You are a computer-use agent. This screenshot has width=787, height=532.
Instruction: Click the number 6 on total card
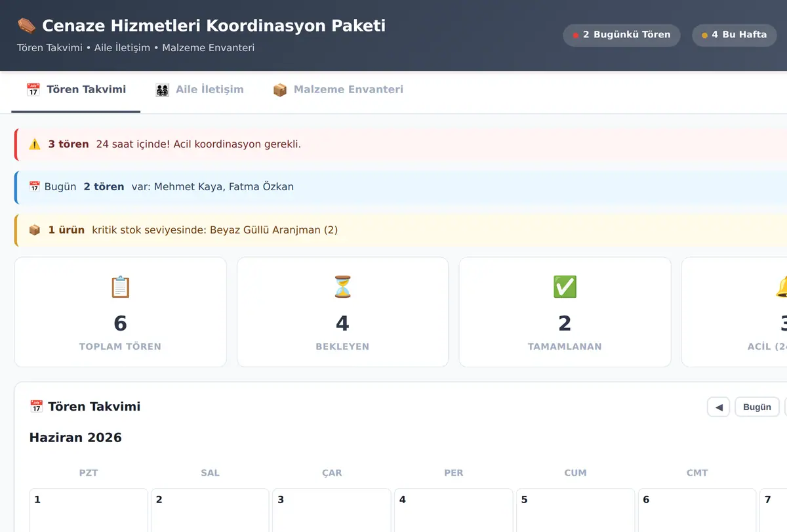click(120, 323)
